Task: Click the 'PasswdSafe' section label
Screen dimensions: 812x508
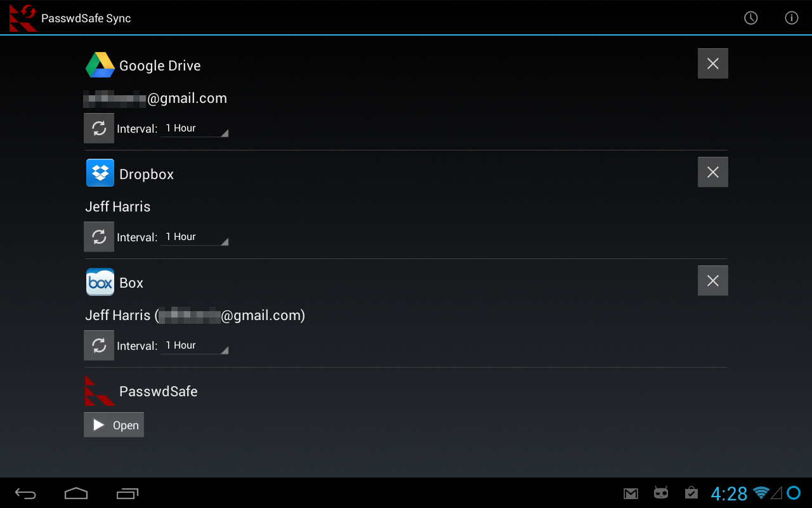Action: click(x=159, y=391)
